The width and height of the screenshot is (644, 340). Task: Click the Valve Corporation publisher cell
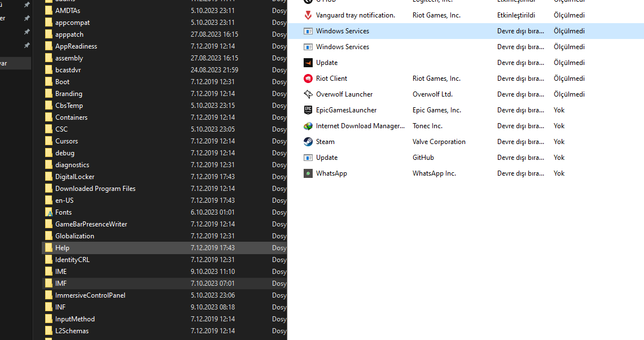click(x=439, y=142)
